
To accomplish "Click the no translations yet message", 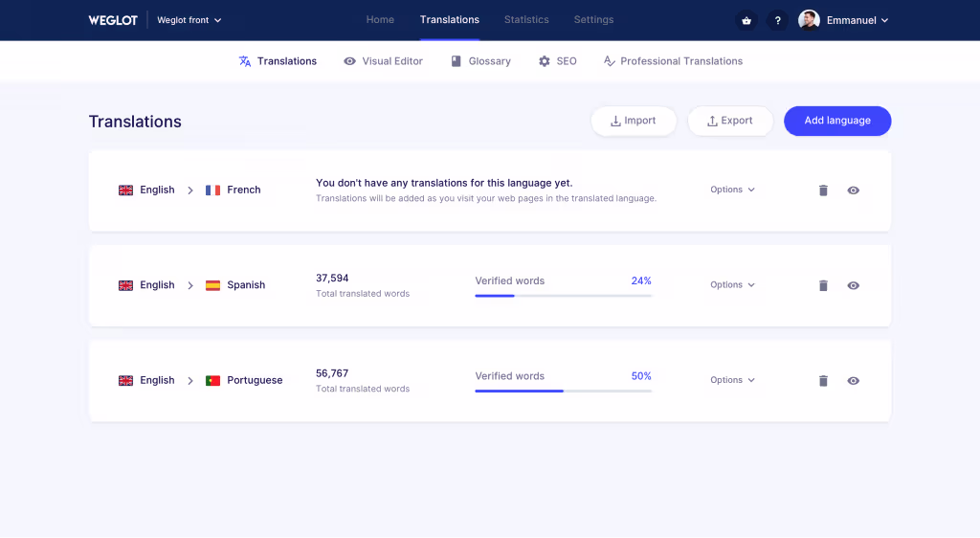I will tap(444, 183).
